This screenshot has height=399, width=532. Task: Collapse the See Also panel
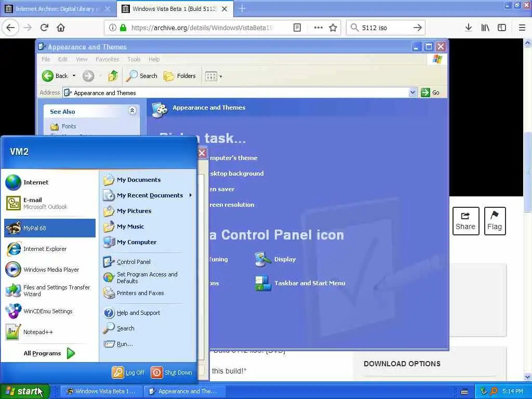[132, 111]
